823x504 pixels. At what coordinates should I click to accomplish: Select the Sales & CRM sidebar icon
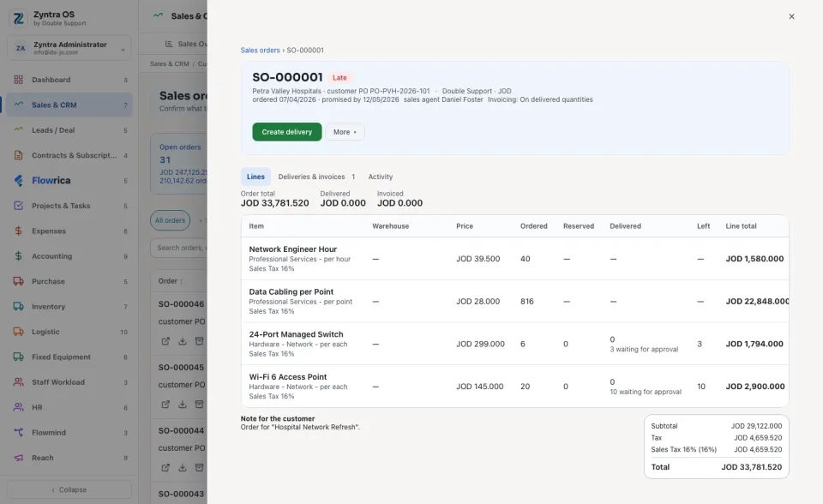(x=18, y=105)
